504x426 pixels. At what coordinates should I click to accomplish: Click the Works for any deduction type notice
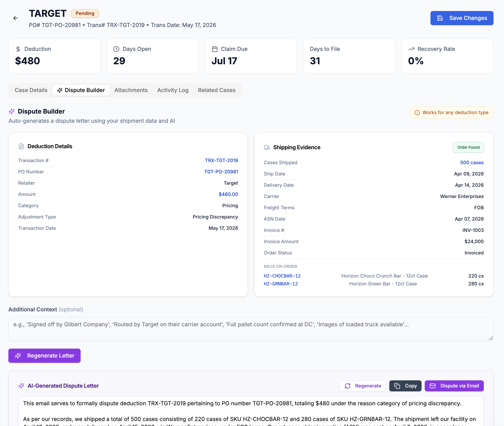(451, 113)
